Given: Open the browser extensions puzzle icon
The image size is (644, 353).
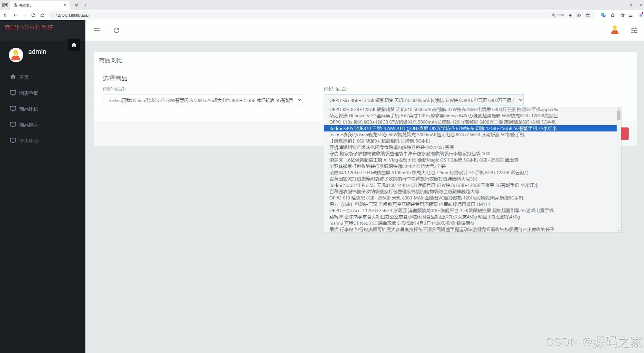Looking at the screenshot, I should pyautogui.click(x=612, y=15).
